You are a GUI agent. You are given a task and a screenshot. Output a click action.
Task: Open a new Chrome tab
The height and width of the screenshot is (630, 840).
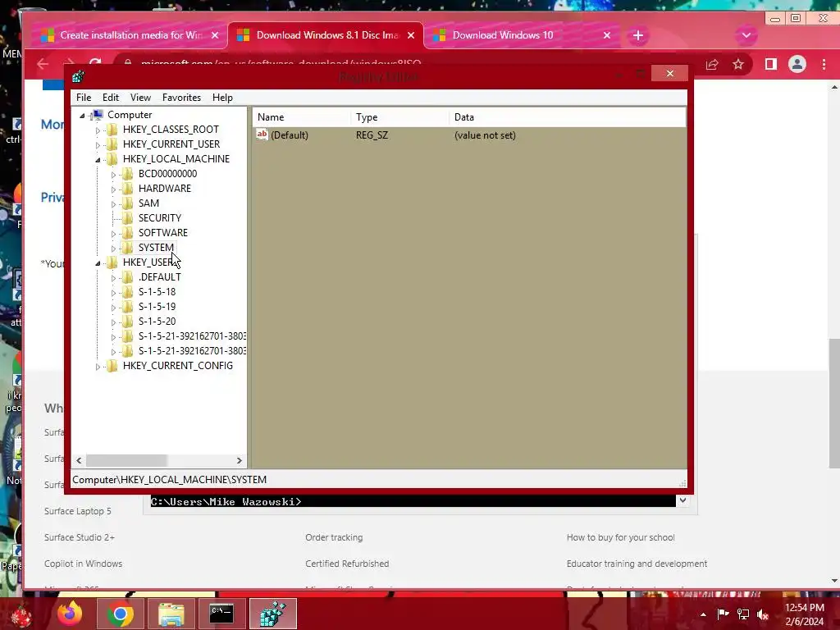coord(637,35)
